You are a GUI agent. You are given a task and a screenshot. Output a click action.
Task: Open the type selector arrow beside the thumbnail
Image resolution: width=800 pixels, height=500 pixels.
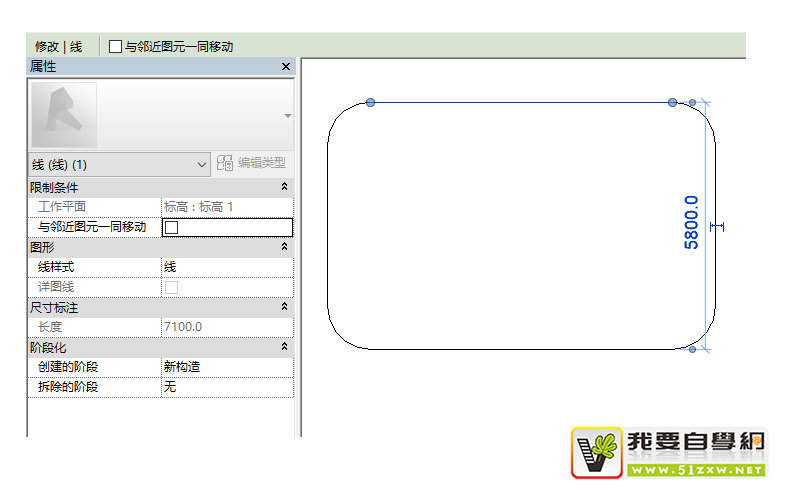[287, 116]
